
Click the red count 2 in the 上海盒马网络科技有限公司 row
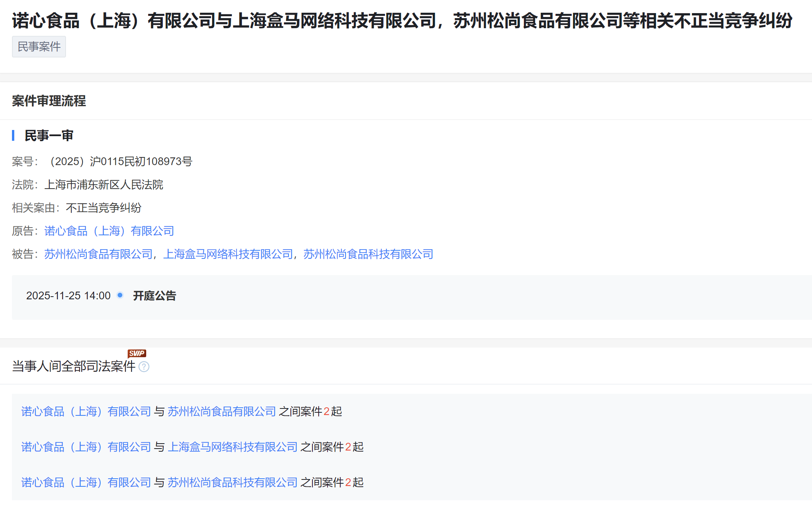348,447
